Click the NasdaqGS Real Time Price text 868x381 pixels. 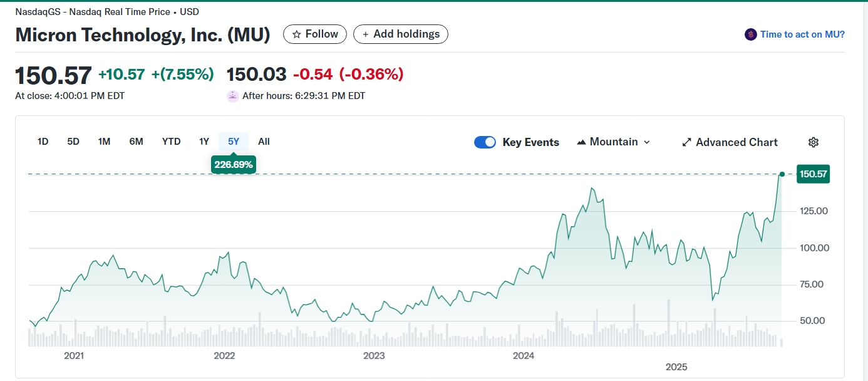coord(107,12)
